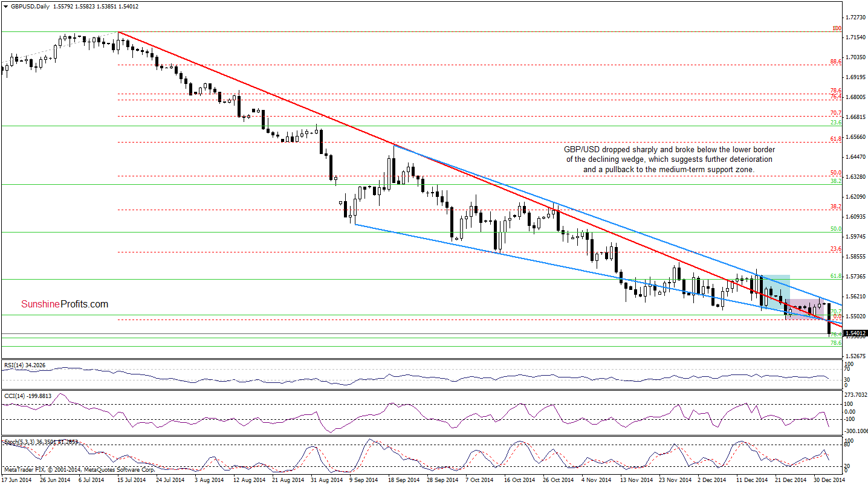Click the 30 Dec 2014 date label
This screenshot has height=485, width=868.
coord(829,480)
